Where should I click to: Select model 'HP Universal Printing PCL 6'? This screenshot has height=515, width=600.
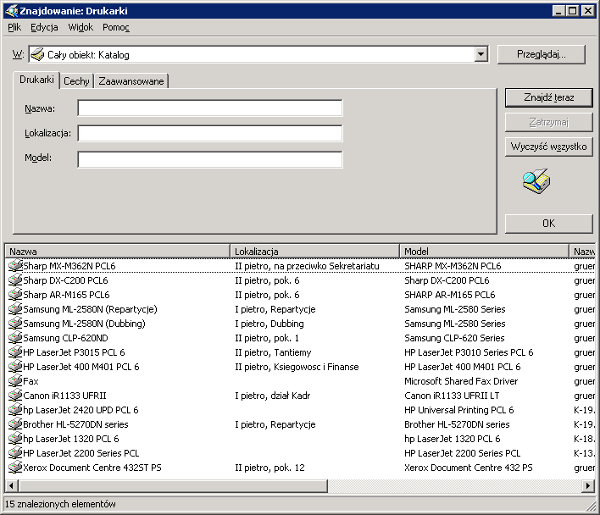[459, 410]
